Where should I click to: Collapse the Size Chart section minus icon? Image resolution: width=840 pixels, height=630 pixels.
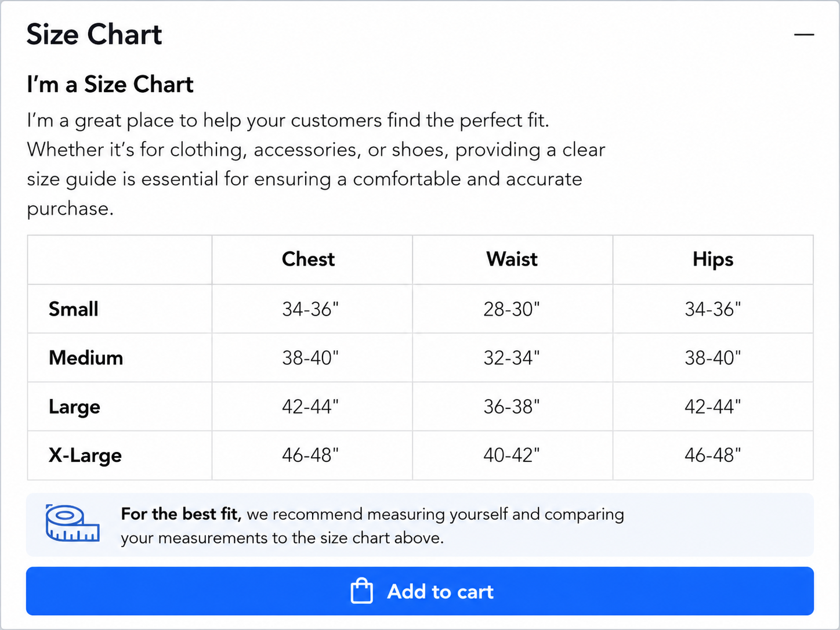(x=803, y=35)
